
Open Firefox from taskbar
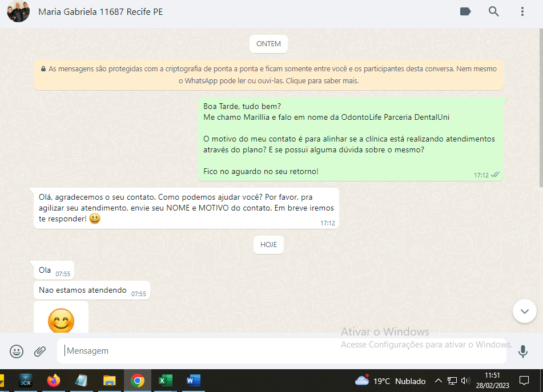tap(53, 381)
